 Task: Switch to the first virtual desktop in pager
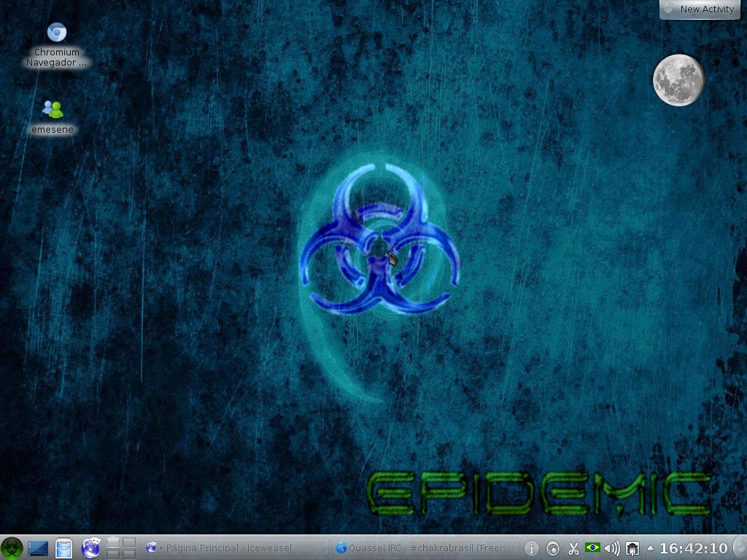pos(113,542)
